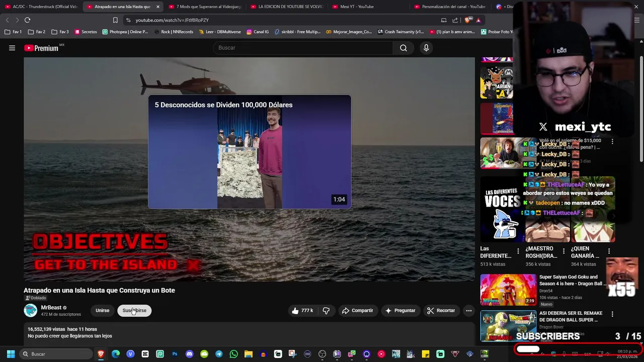Open more options for 'Las DIFERENTE...' video
This screenshot has height=362, width=644.
click(518, 251)
